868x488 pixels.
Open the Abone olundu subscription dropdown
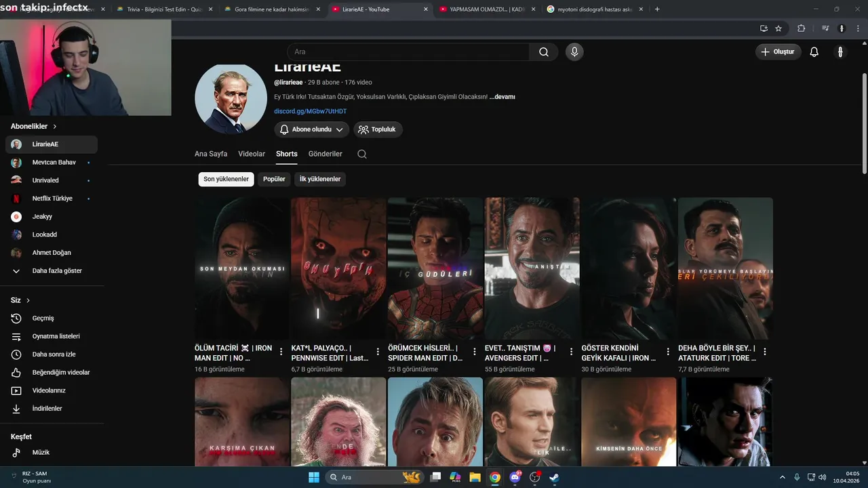pyautogui.click(x=312, y=129)
